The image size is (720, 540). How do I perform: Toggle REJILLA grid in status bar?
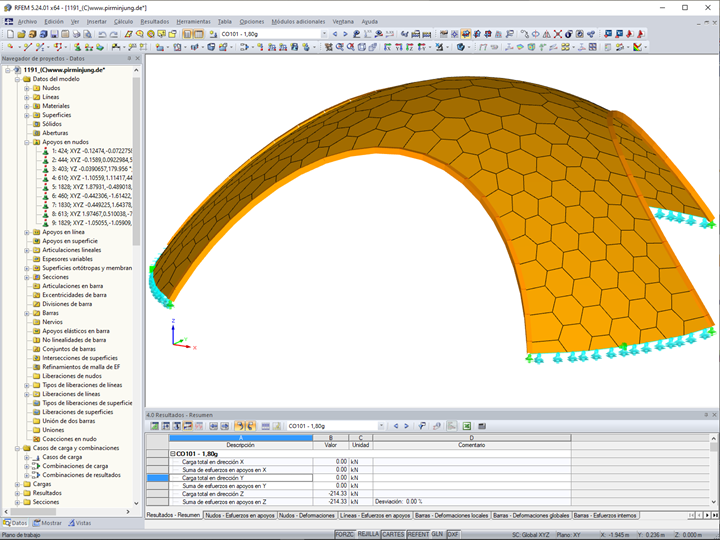(x=368, y=534)
